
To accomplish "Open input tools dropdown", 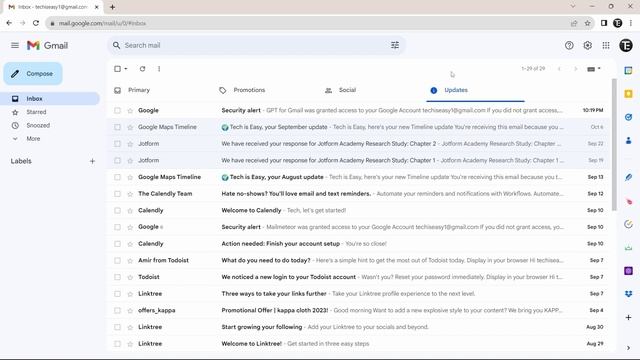I will [594, 69].
